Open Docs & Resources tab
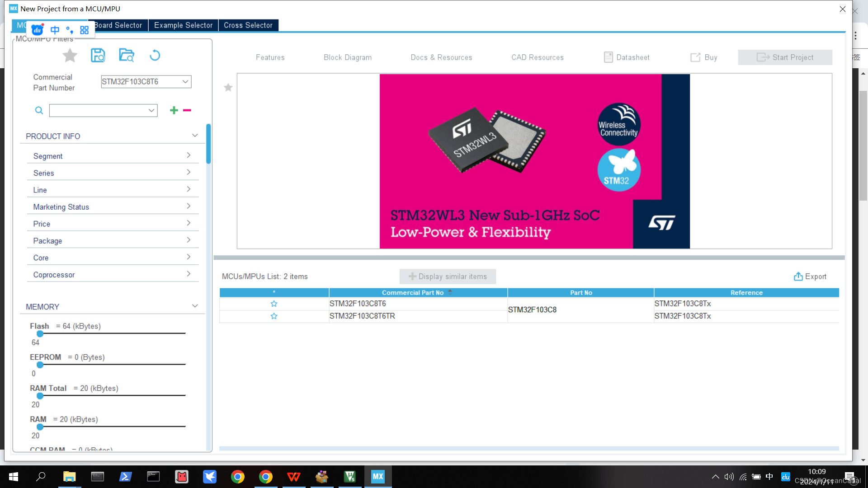 (x=441, y=57)
